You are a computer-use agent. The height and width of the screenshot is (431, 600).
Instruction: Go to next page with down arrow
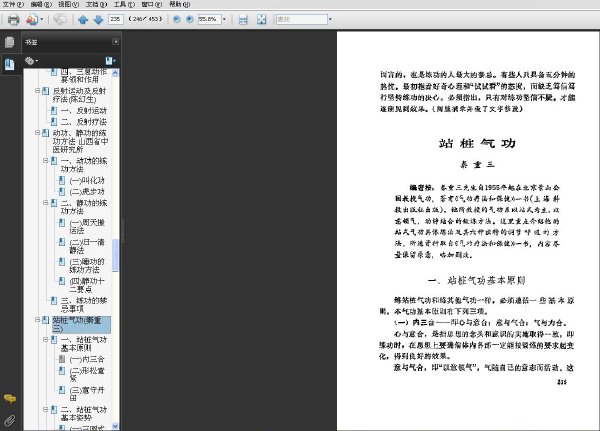tap(98, 20)
